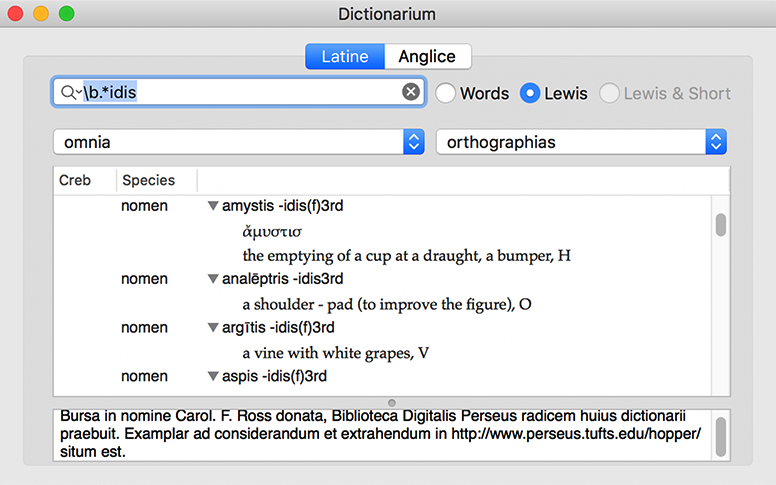Zoom the Dictionarium window with green button
Image resolution: width=776 pixels, height=485 pixels.
(67, 13)
